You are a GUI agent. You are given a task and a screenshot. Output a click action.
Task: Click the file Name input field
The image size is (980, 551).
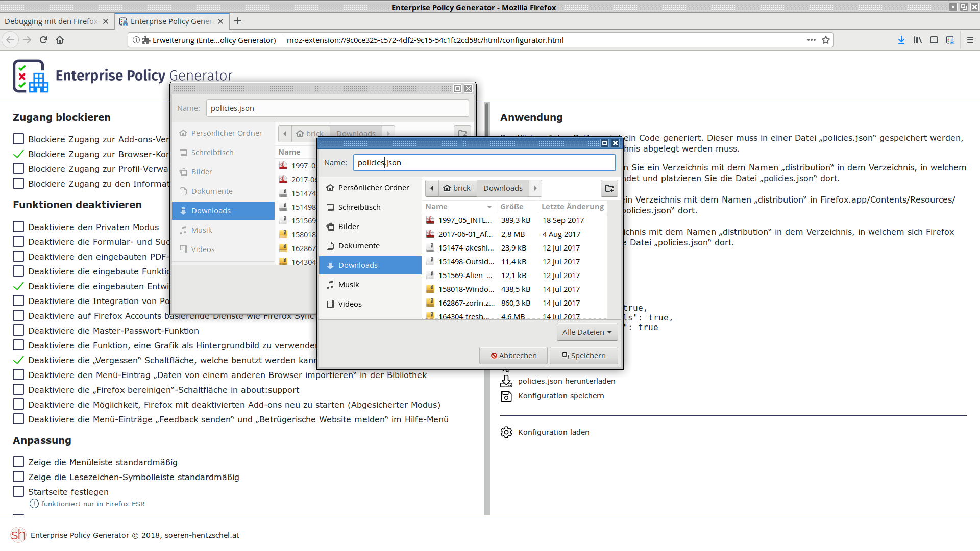click(x=484, y=163)
